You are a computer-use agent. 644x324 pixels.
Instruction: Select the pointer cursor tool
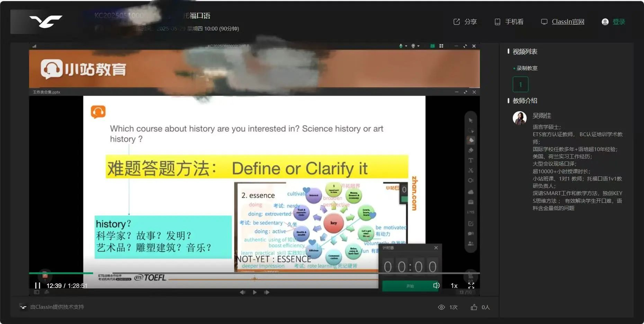[x=471, y=121]
